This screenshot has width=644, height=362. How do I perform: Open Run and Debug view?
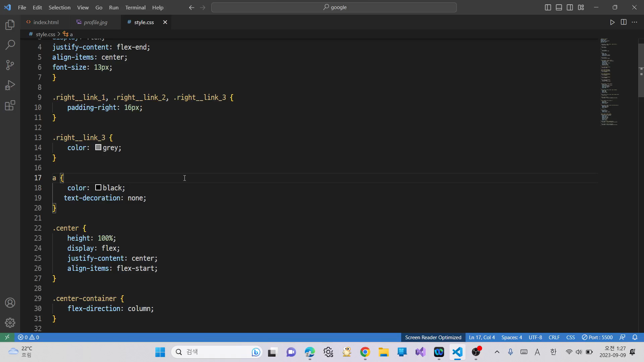pyautogui.click(x=10, y=85)
